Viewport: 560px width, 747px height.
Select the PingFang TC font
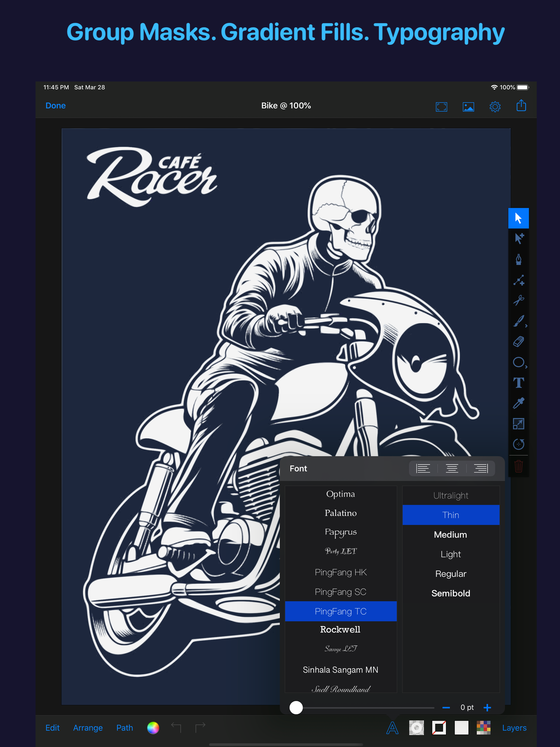(340, 611)
